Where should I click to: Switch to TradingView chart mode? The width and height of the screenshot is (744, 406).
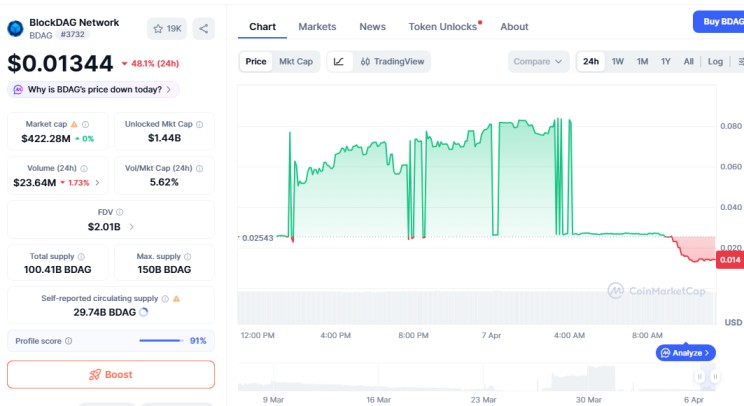(391, 62)
